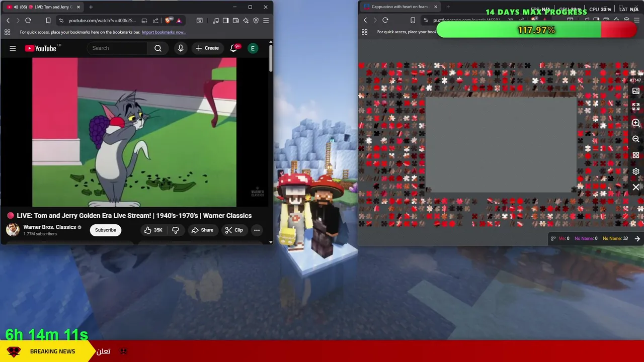Click the youtube.com address bar URL

(x=102, y=21)
